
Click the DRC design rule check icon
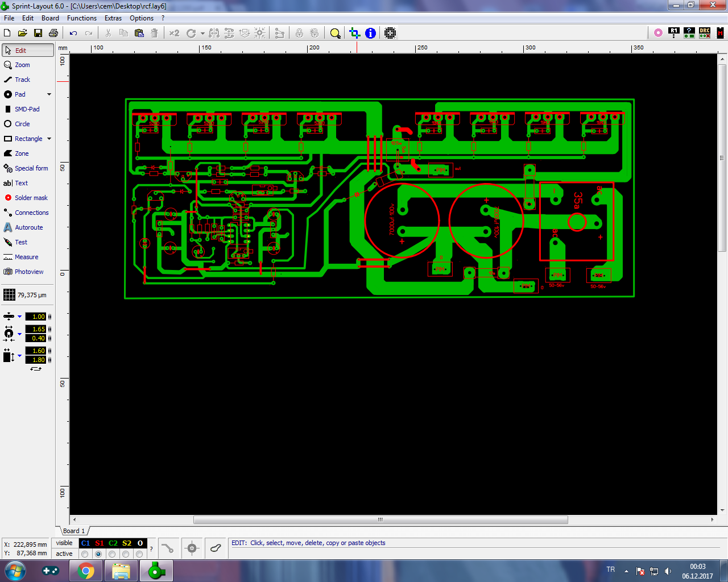click(705, 33)
